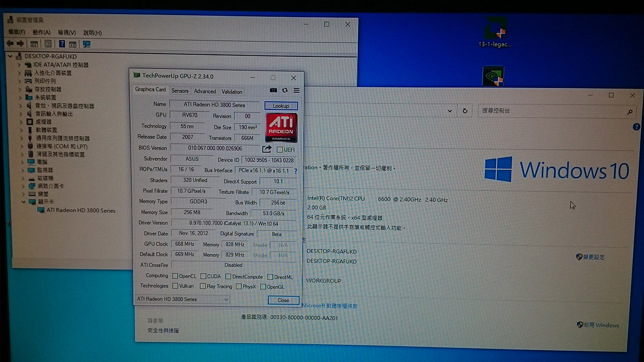
Task: Open the 檔案(F) menu in Device Manager
Action: pos(16,32)
